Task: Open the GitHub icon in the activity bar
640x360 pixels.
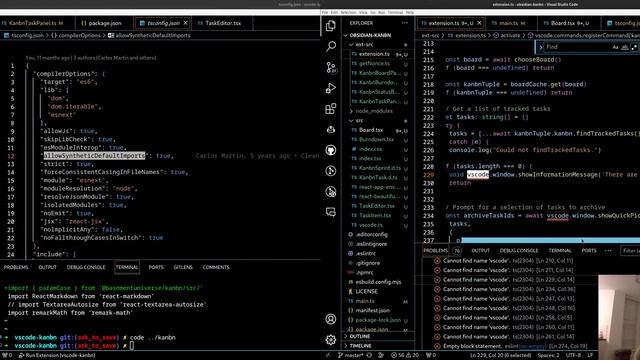Action: coord(331,150)
